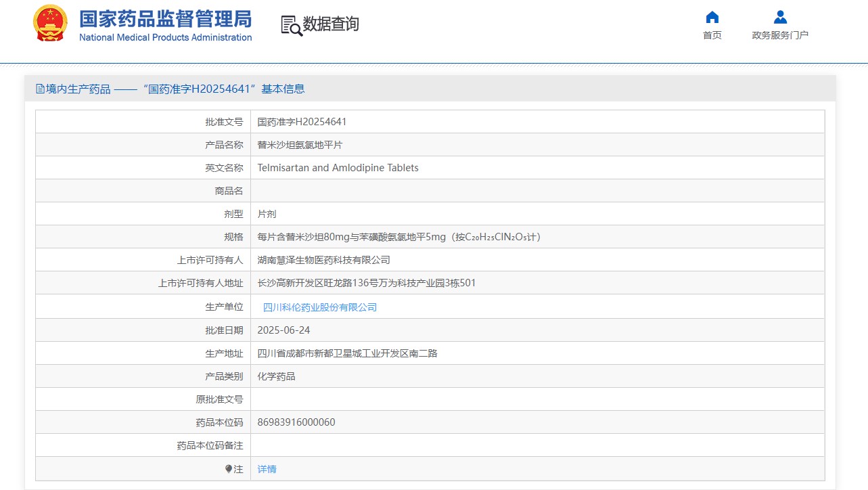Select the specification text with 80mg
The width and height of the screenshot is (868, 490).
tap(399, 237)
